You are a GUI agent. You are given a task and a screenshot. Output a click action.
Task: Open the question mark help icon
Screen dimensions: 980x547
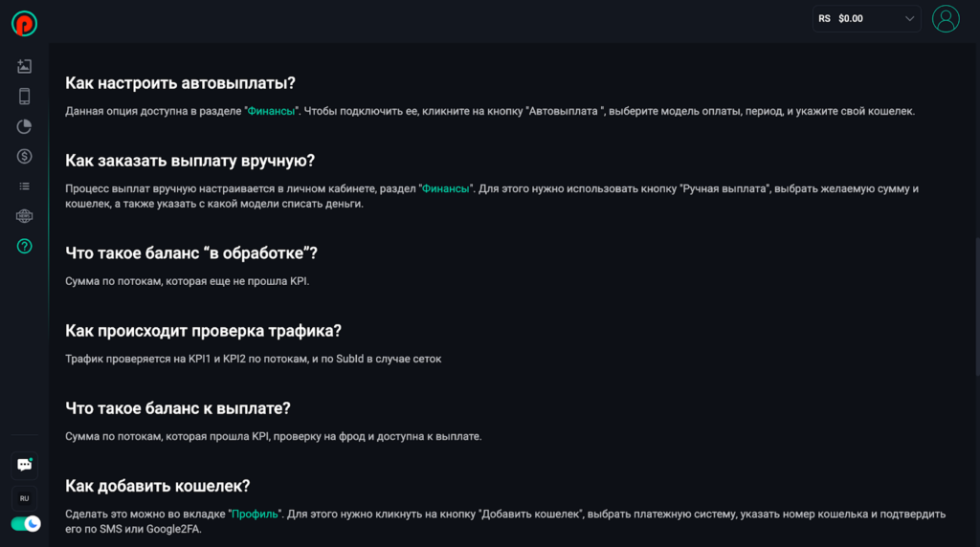click(x=24, y=246)
